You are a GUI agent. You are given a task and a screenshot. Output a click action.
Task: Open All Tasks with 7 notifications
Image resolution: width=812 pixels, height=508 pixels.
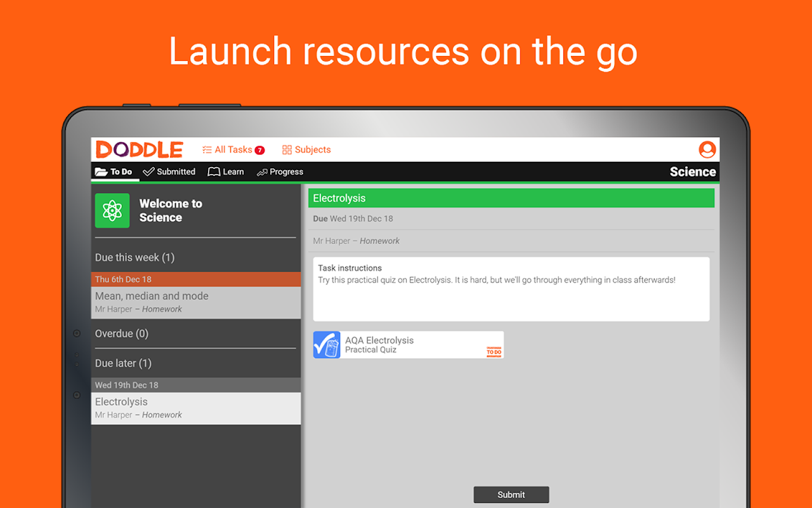tap(233, 150)
